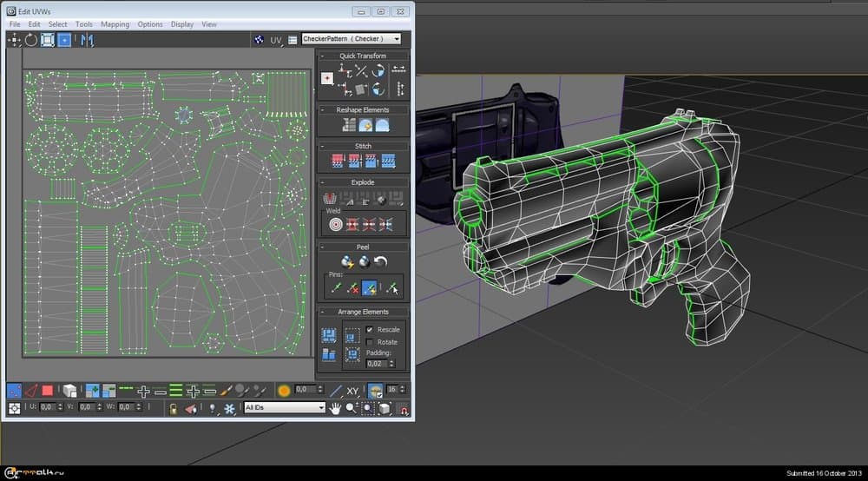Activate the Freeform Mode tool
The width and height of the screenshot is (868, 481).
[64, 40]
